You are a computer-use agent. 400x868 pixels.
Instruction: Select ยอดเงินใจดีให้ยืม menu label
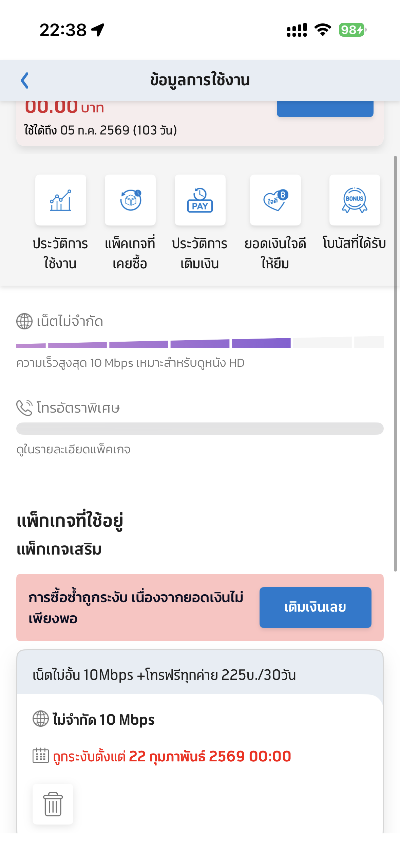coord(275,253)
